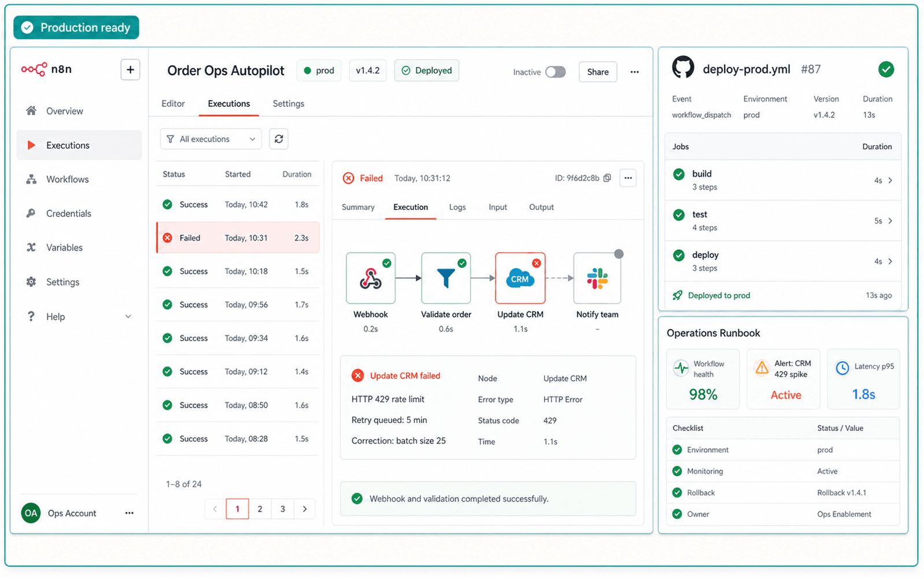
Task: Select the Success execution at 10:42
Action: pos(238,204)
